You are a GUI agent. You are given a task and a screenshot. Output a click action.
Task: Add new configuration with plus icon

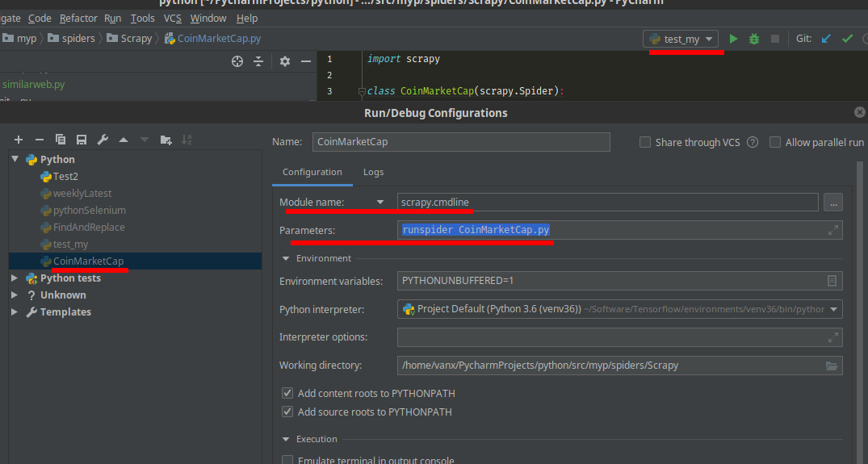tap(19, 140)
